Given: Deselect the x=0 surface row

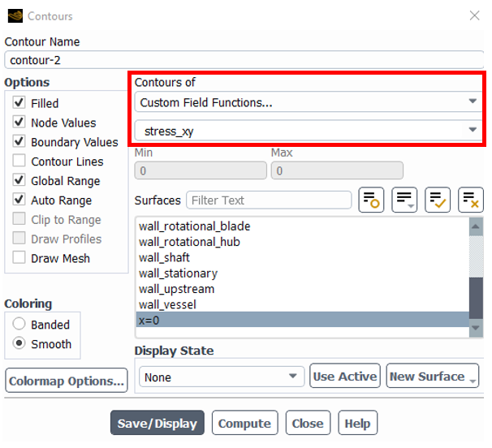Looking at the screenshot, I should (x=303, y=320).
